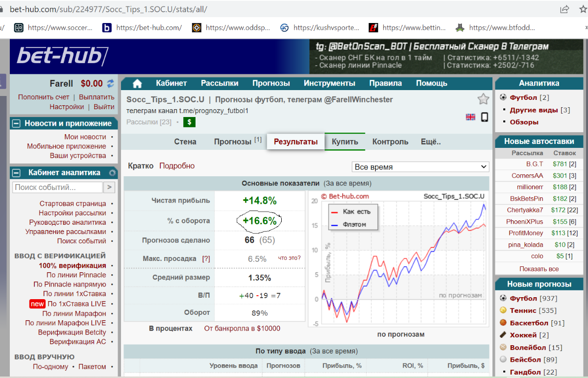This screenshot has width=588, height=378.
Task: Click hockey stick icon in Новые прогнозы
Action: [503, 335]
